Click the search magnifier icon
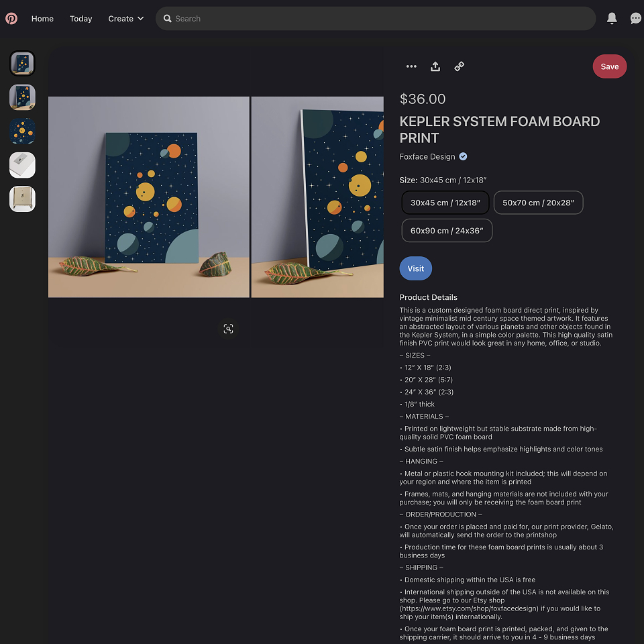The image size is (644, 644). [167, 19]
